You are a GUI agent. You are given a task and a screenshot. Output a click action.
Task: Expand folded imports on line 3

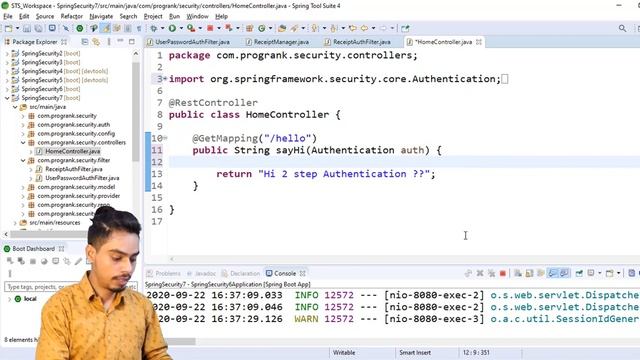point(165,79)
